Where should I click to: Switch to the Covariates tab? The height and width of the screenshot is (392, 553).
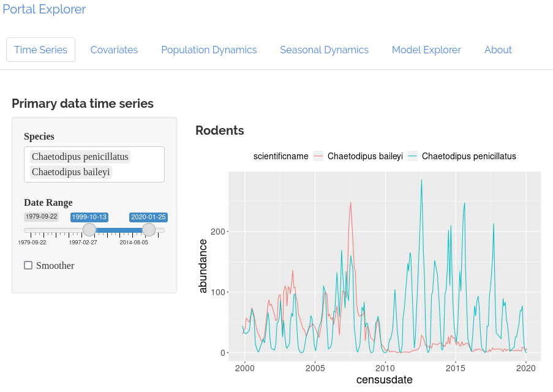114,50
